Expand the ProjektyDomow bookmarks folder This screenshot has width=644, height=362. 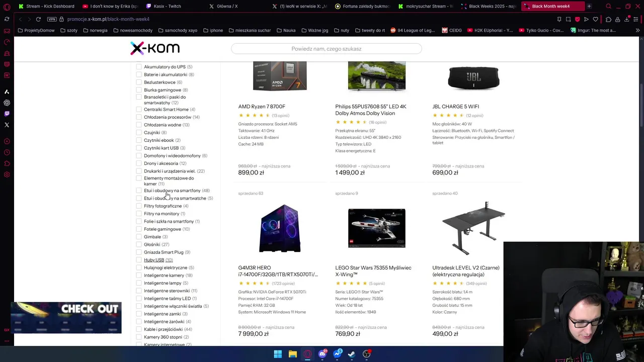pos(36,30)
